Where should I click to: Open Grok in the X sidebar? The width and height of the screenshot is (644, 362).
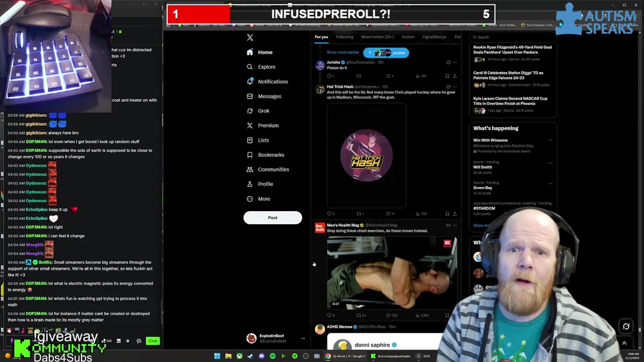pos(258,111)
